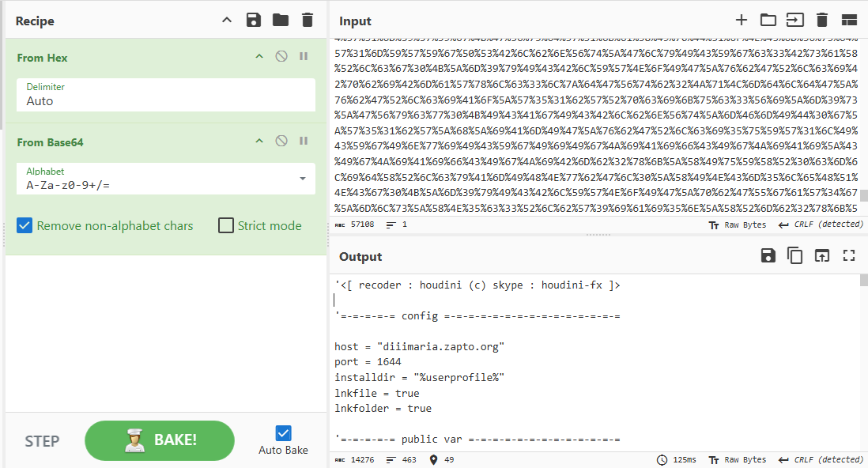Save the current recipe
868x468 pixels.
[253, 21]
